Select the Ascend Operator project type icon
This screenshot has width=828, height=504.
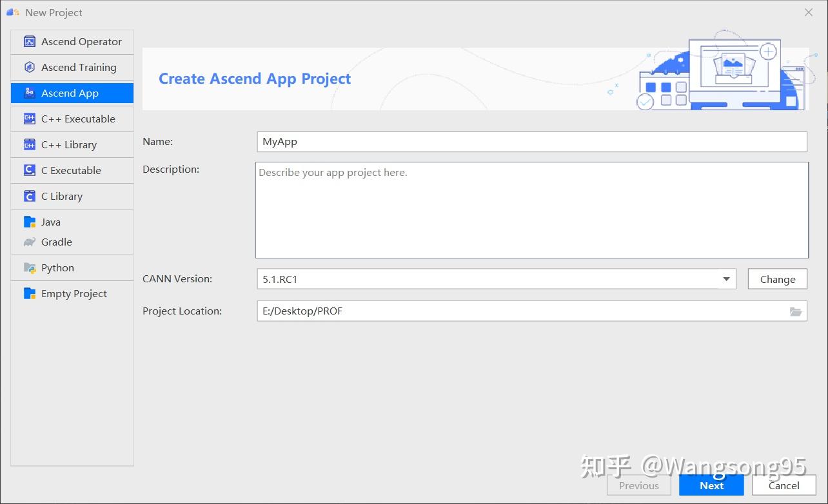pos(29,41)
